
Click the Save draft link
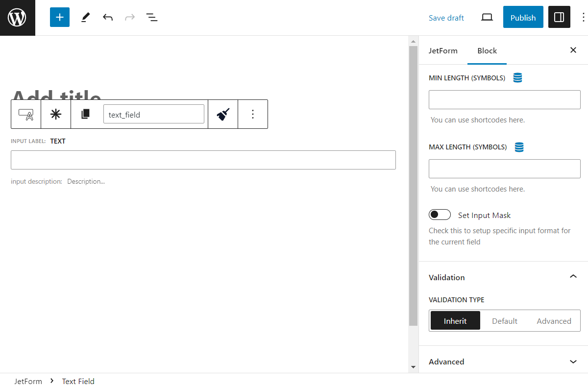coord(446,17)
